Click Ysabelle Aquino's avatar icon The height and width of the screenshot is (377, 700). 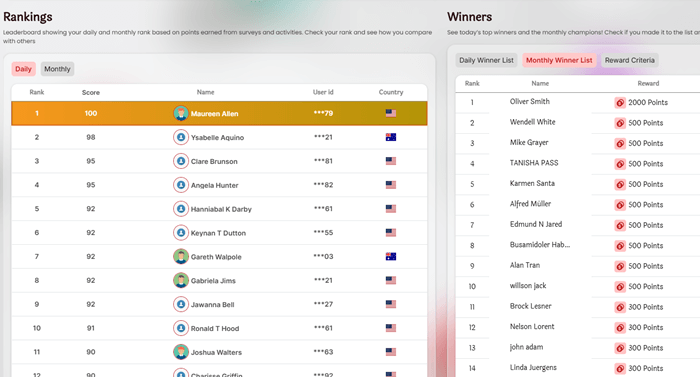point(181,137)
